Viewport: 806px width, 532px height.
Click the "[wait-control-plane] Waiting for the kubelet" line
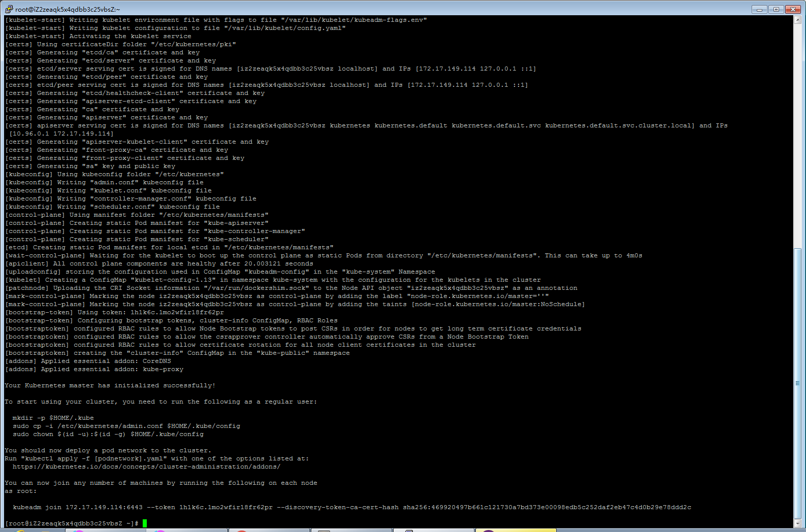pos(324,255)
